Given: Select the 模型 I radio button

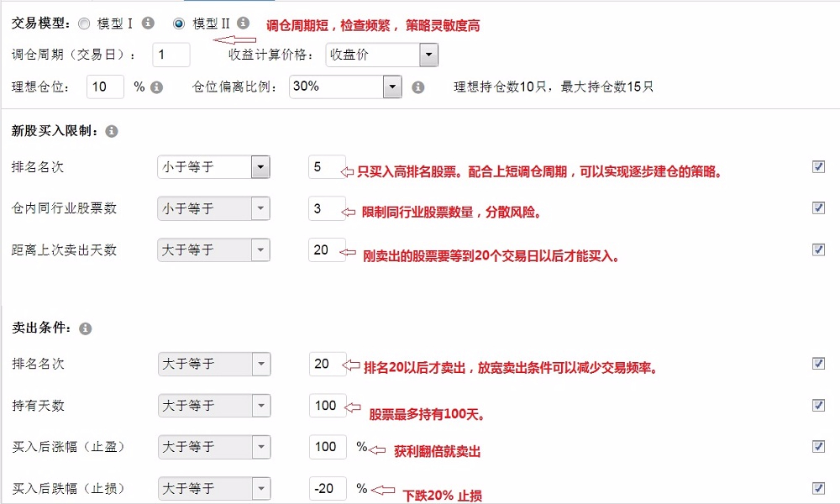Looking at the screenshot, I should (x=84, y=24).
